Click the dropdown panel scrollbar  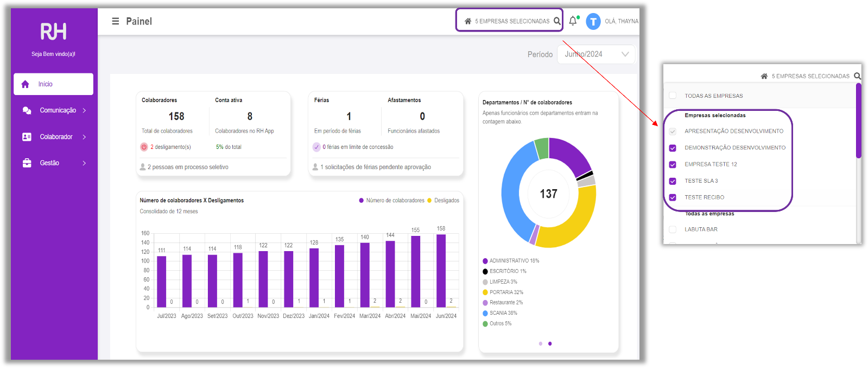(859, 121)
